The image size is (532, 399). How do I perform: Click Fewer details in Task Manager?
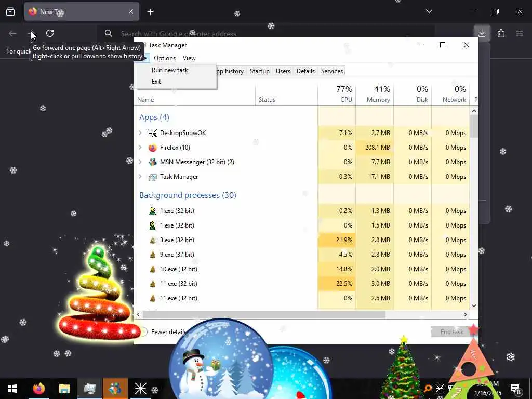pyautogui.click(x=165, y=332)
